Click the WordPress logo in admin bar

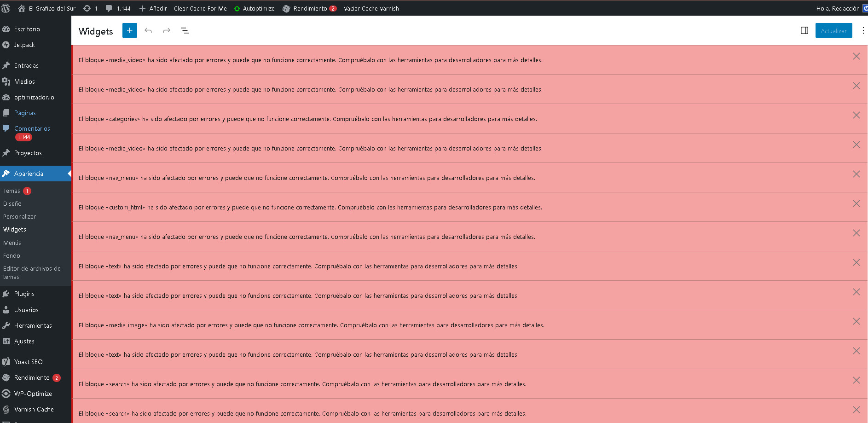point(6,8)
